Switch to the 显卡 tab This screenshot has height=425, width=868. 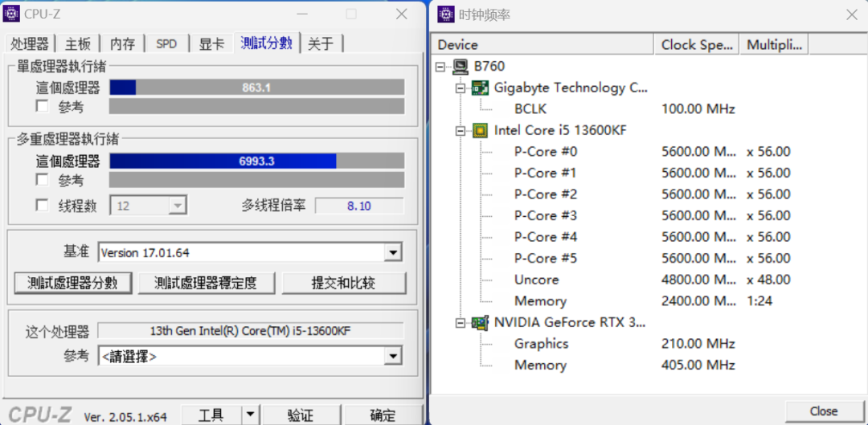click(x=211, y=43)
